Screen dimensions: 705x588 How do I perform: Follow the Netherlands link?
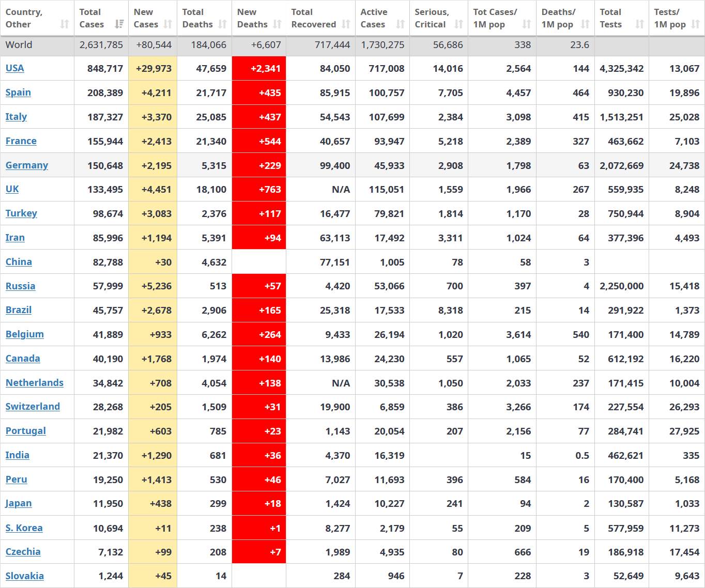click(x=35, y=383)
